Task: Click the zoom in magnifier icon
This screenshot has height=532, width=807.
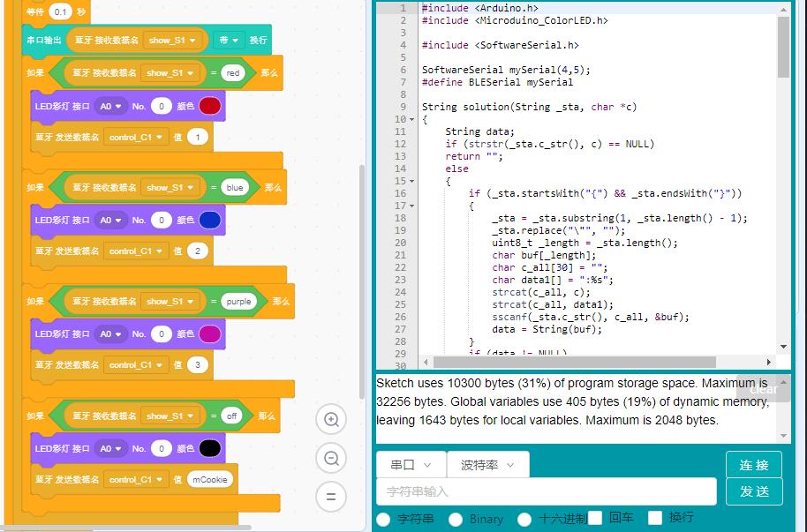Action: (x=331, y=420)
